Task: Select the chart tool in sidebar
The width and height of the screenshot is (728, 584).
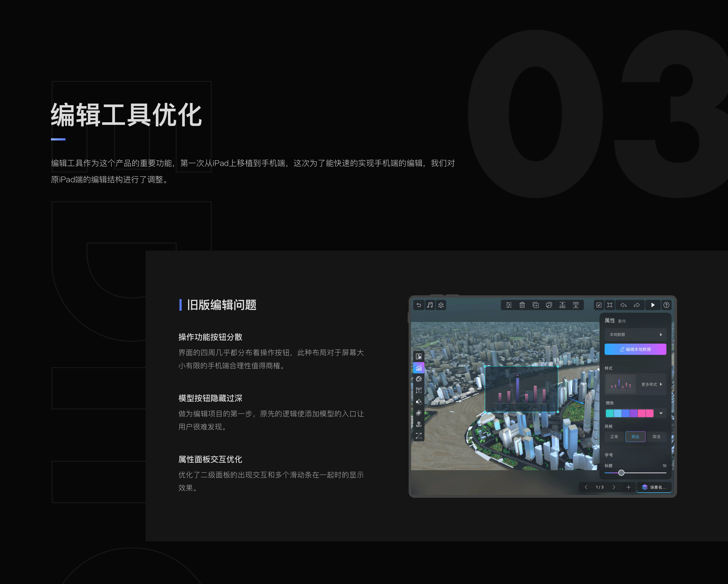Action: pos(419,368)
